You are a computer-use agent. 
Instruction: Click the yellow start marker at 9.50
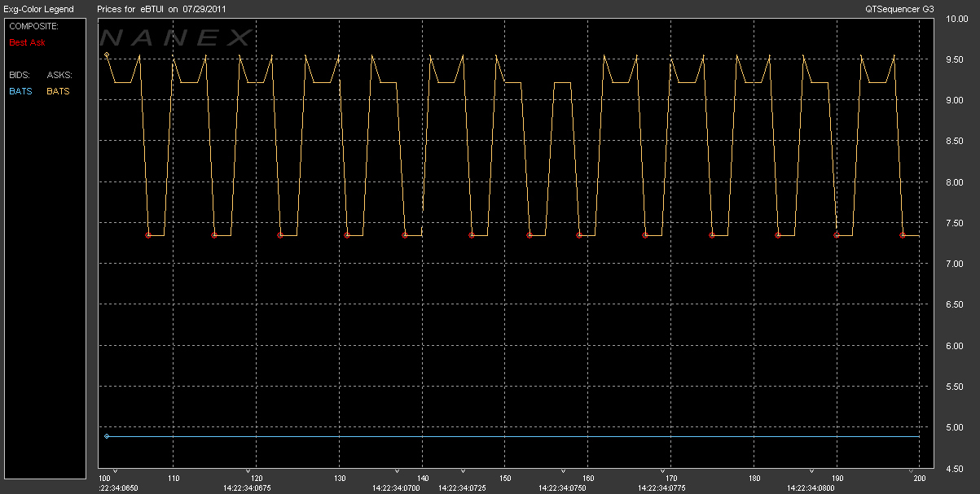pos(107,55)
